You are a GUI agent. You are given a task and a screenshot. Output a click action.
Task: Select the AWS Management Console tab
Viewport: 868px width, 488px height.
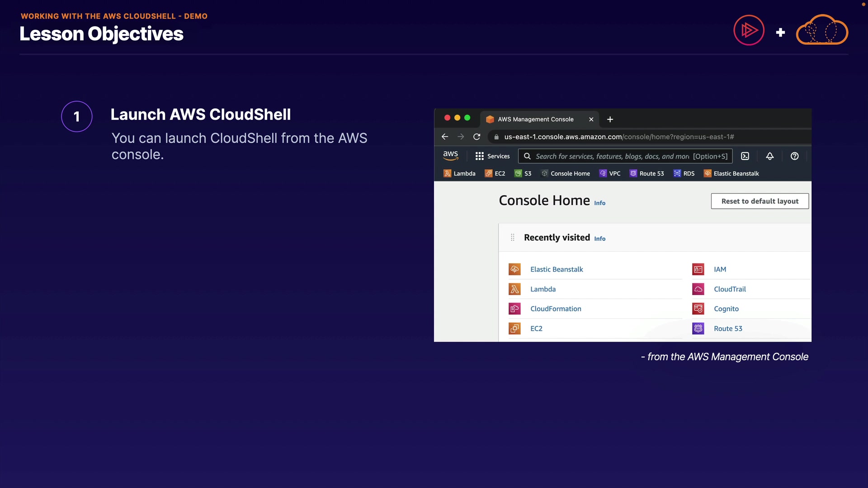[x=535, y=119]
